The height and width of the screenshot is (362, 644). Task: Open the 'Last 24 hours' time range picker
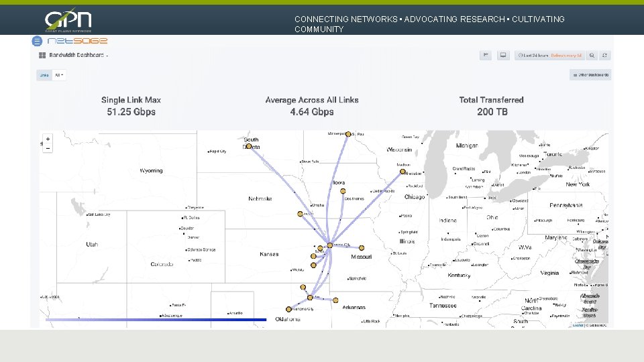coord(549,56)
